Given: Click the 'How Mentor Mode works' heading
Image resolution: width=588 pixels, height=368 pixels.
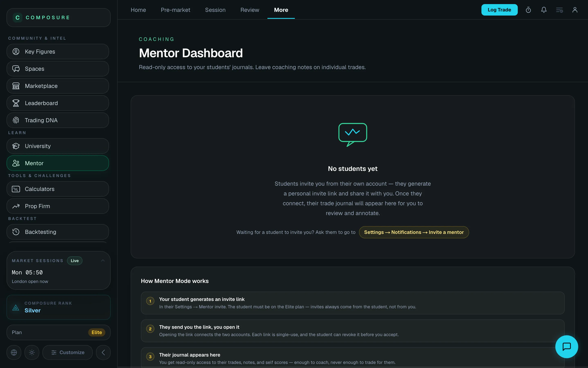Looking at the screenshot, I should coord(175,281).
